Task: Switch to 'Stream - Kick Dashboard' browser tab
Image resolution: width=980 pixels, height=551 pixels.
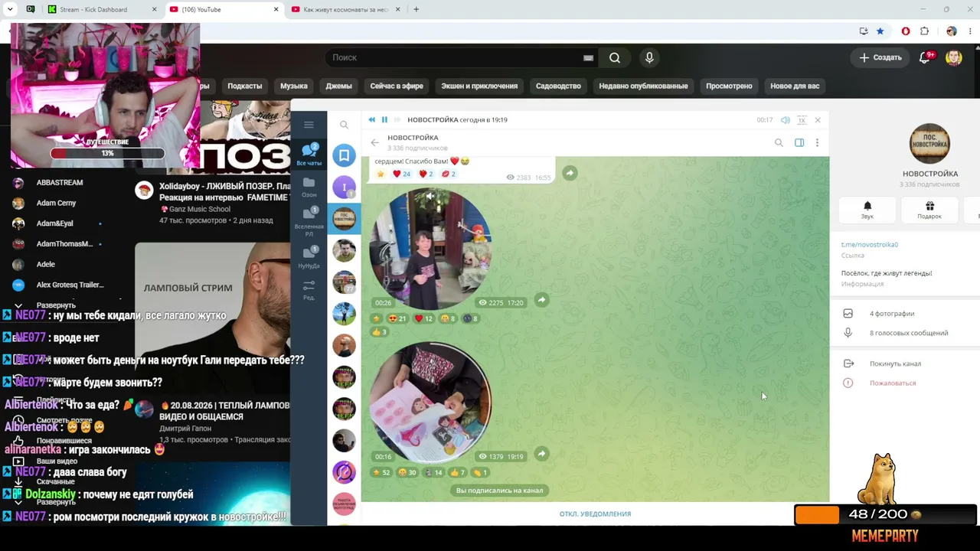Action: tap(101, 9)
